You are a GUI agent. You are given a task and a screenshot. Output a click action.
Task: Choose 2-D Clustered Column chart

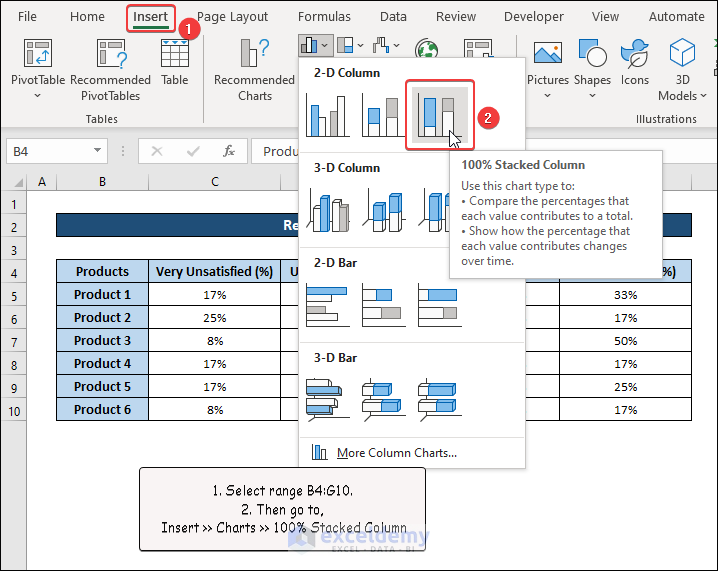tap(328, 116)
